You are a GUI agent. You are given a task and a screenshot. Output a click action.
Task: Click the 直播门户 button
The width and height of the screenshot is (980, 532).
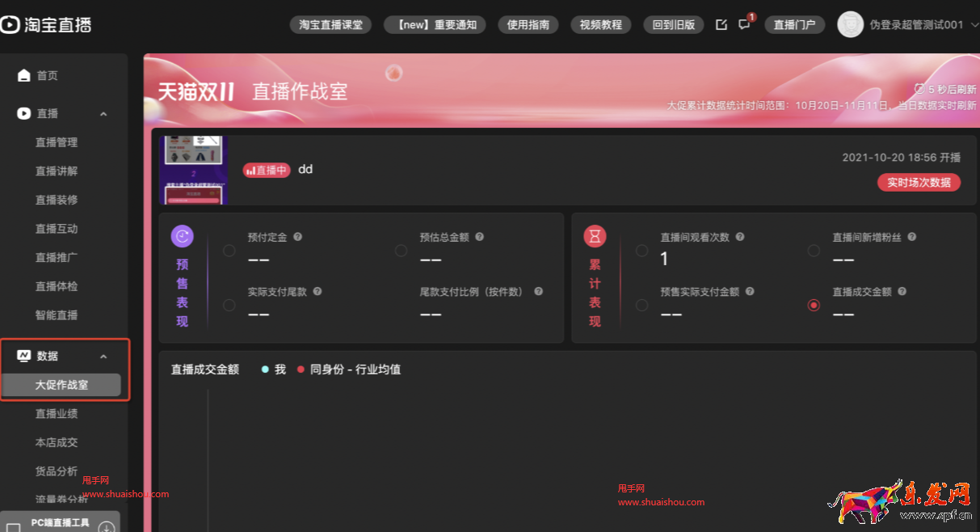click(794, 24)
